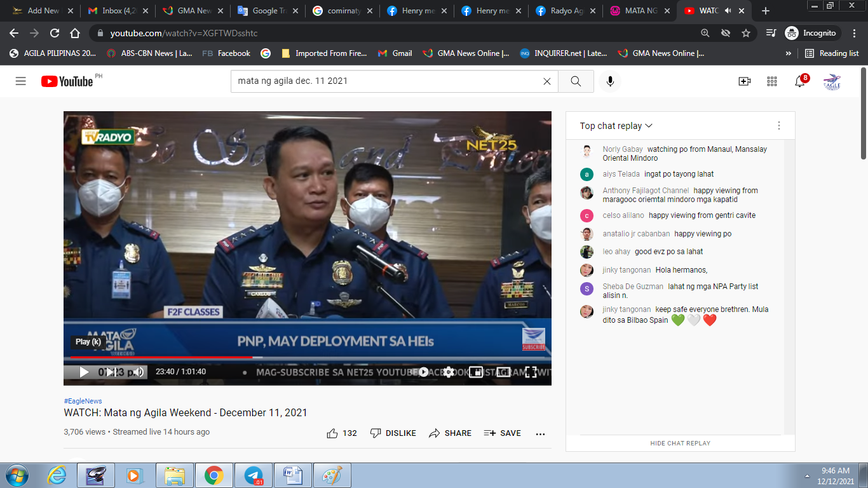The height and width of the screenshot is (488, 868).
Task: Mute the video player volume
Action: click(x=139, y=372)
